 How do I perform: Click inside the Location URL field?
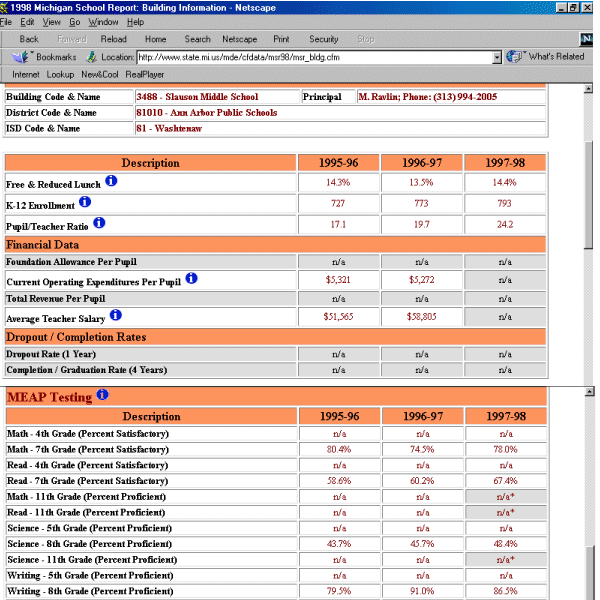coord(310,57)
